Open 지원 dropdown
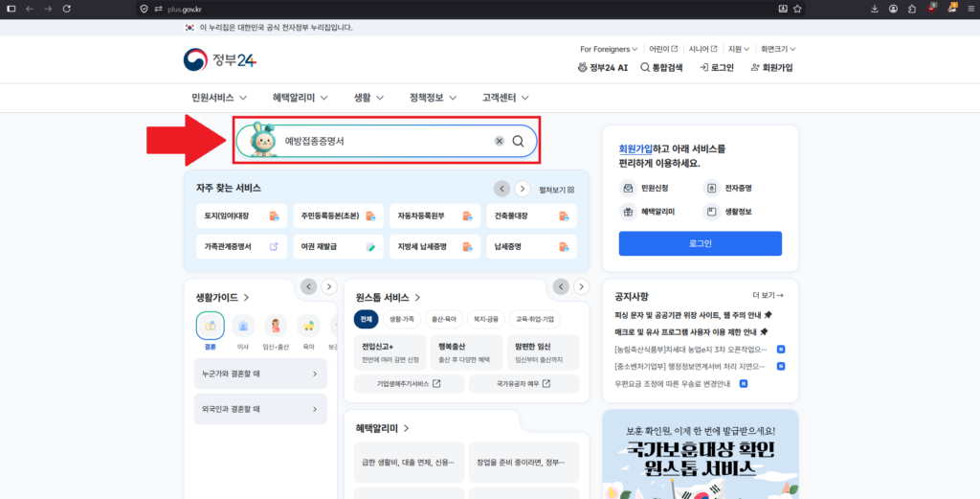This screenshot has height=499, width=980. click(x=738, y=49)
